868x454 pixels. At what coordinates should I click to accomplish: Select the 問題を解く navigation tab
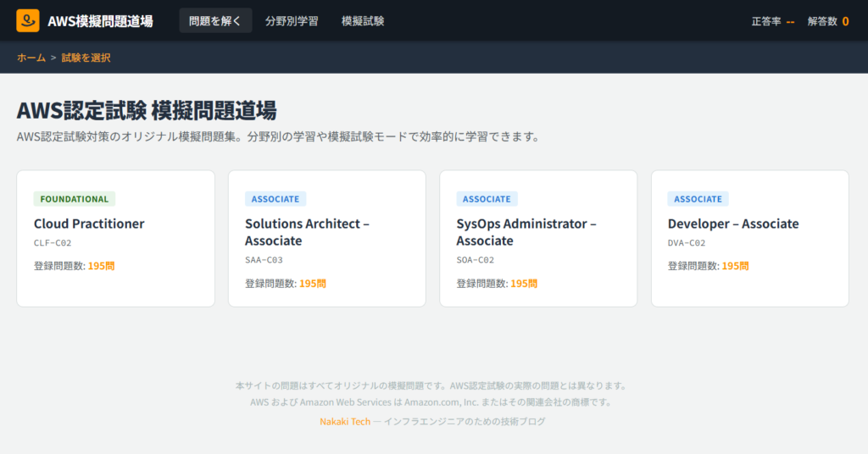(x=215, y=21)
